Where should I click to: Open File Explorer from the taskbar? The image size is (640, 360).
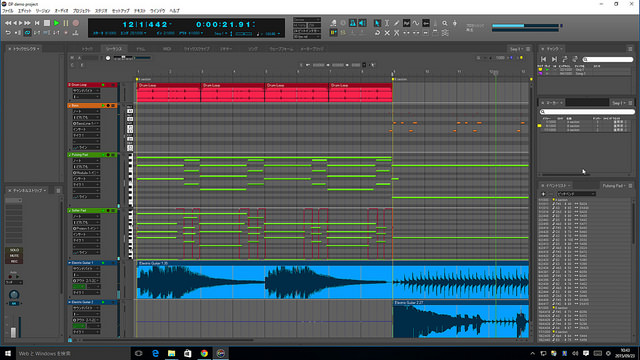tap(171, 353)
